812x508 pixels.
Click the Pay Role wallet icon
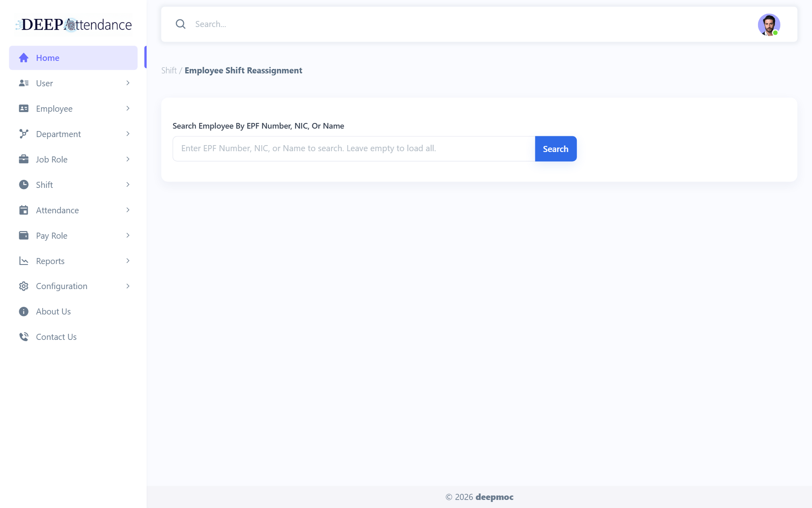tap(24, 235)
